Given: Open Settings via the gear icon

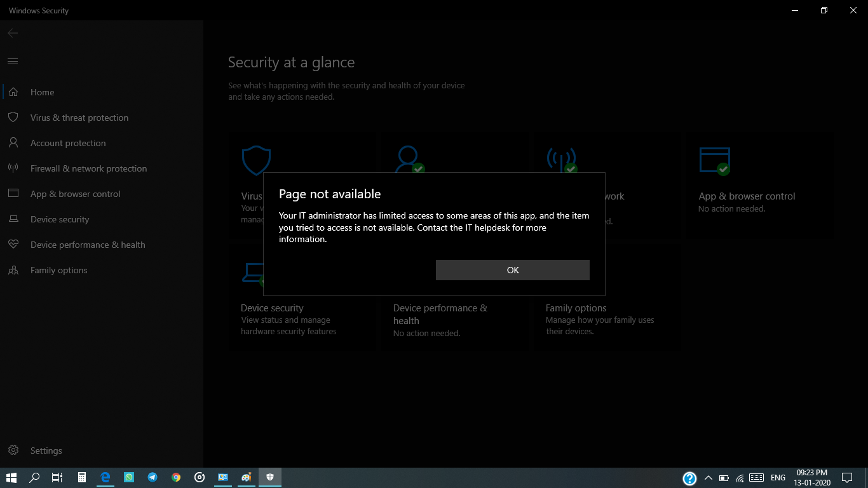Looking at the screenshot, I should pos(13,451).
